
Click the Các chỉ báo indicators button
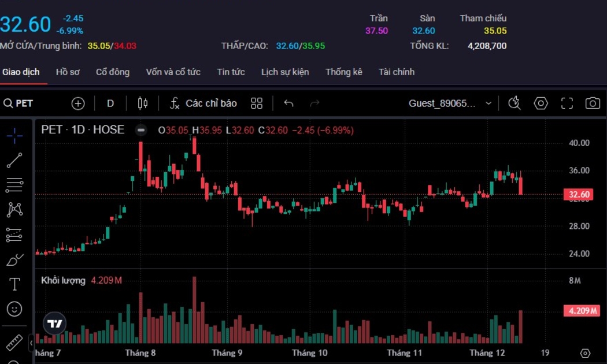[203, 103]
